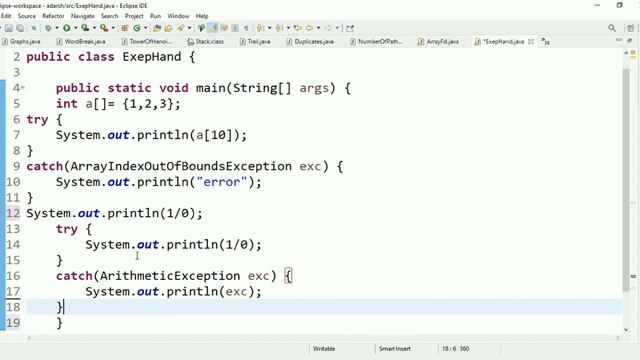The height and width of the screenshot is (360, 640).
Task: Open the External Tools dropdown arrow
Action: (x=113, y=28)
